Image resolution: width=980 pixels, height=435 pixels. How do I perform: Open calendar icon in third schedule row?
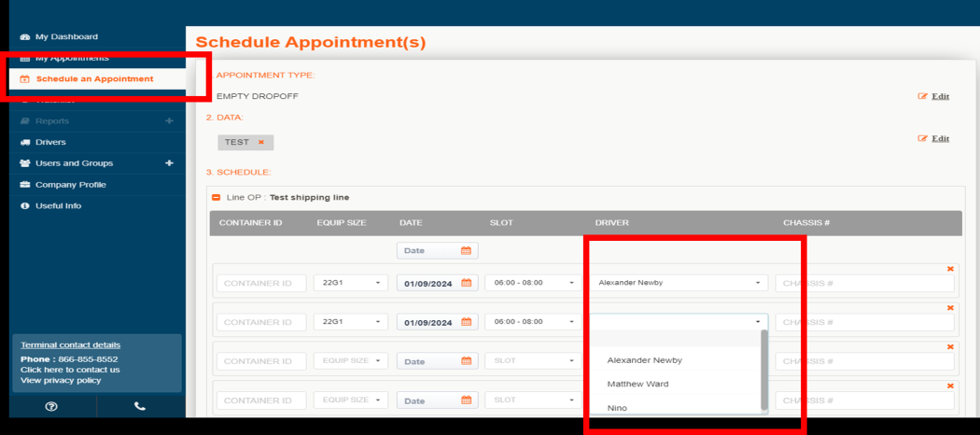[467, 361]
